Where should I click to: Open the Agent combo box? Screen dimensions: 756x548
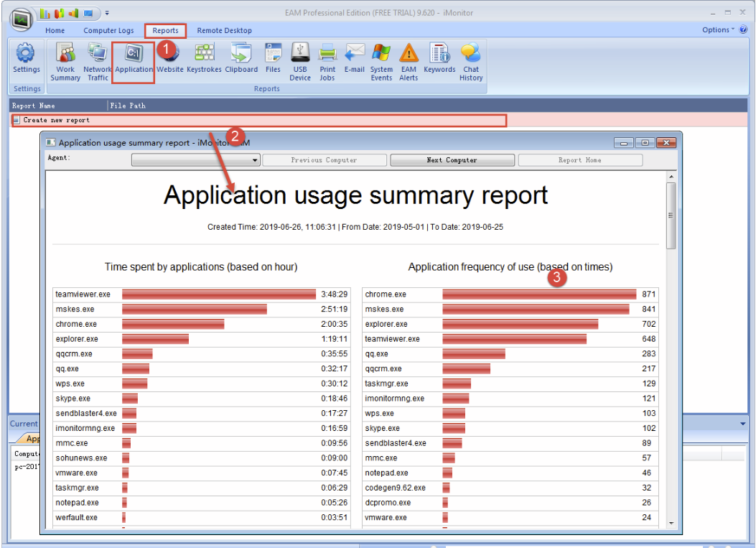(196, 160)
